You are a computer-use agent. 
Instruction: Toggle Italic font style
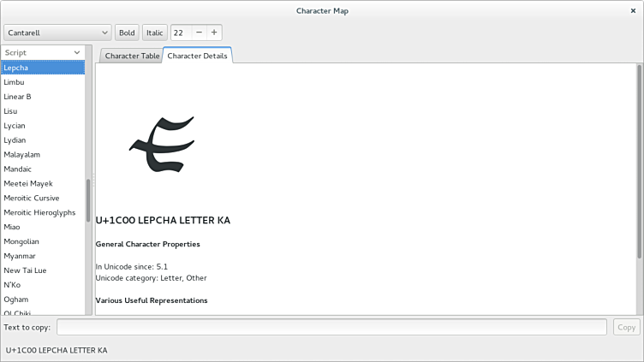click(x=154, y=33)
